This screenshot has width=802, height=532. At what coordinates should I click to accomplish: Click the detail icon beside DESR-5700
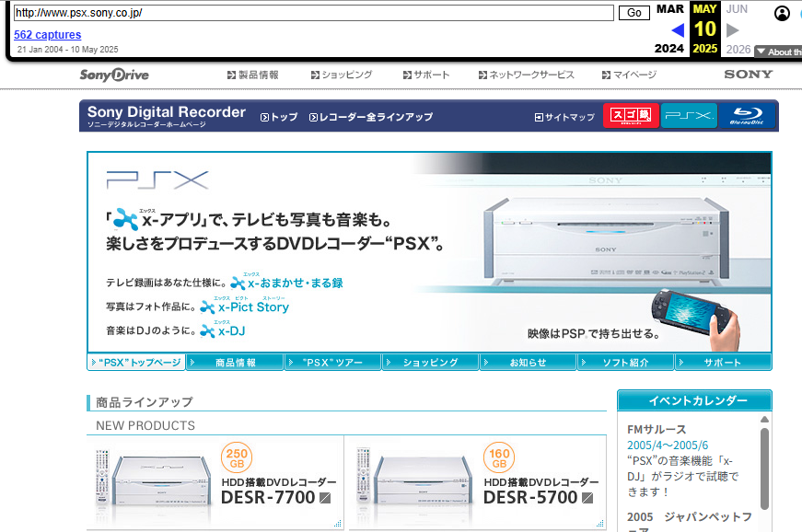(x=587, y=497)
